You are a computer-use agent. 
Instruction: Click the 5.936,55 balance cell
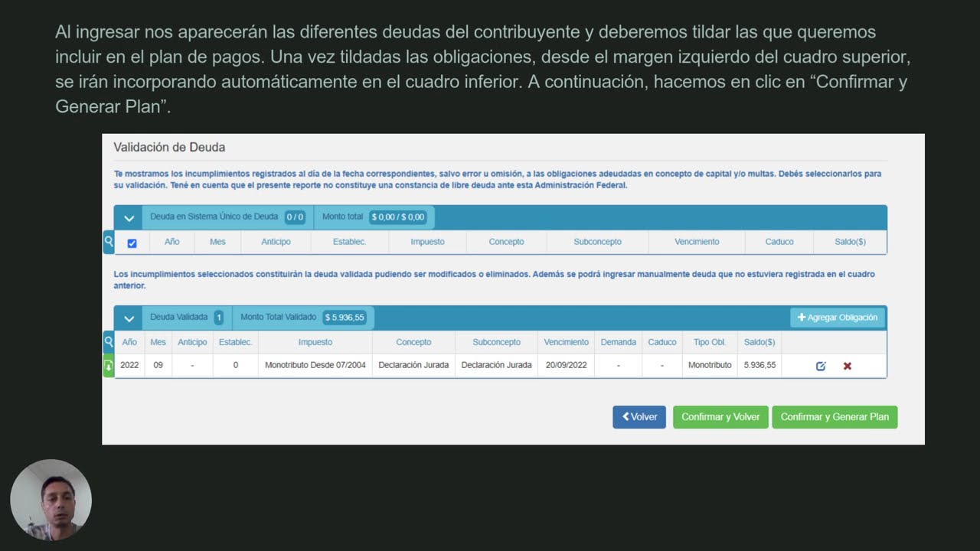pos(759,365)
